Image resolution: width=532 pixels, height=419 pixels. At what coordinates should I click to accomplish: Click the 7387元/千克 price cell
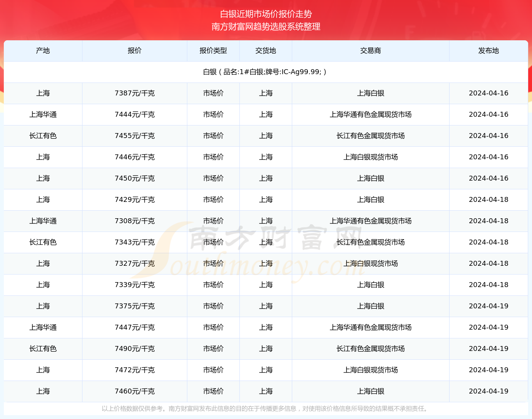[x=135, y=93]
